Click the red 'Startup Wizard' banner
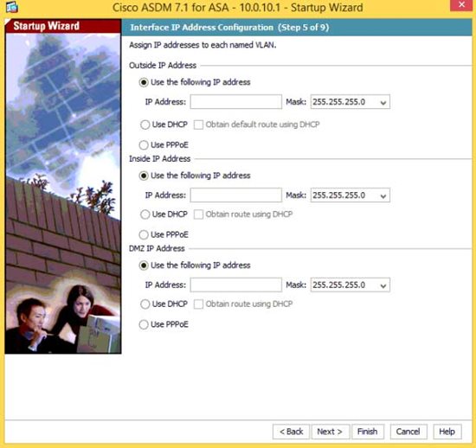 click(x=63, y=26)
